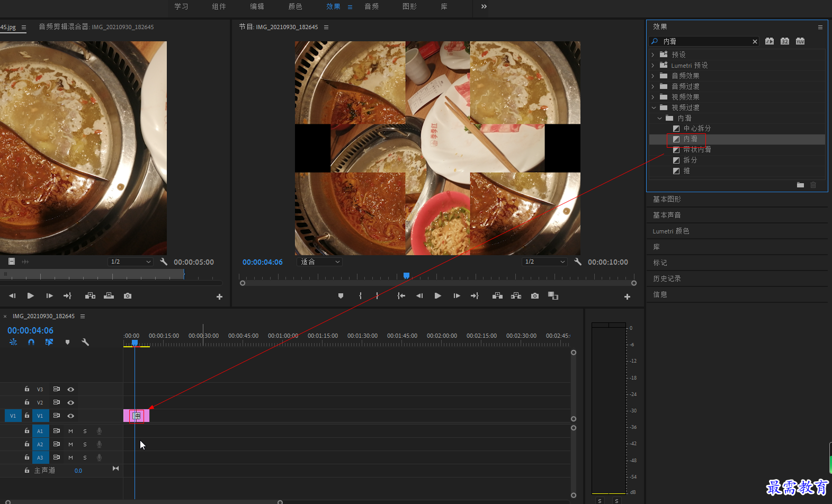This screenshot has width=832, height=504.
Task: Switch to 颜色 workspace tab
Action: click(x=295, y=6)
